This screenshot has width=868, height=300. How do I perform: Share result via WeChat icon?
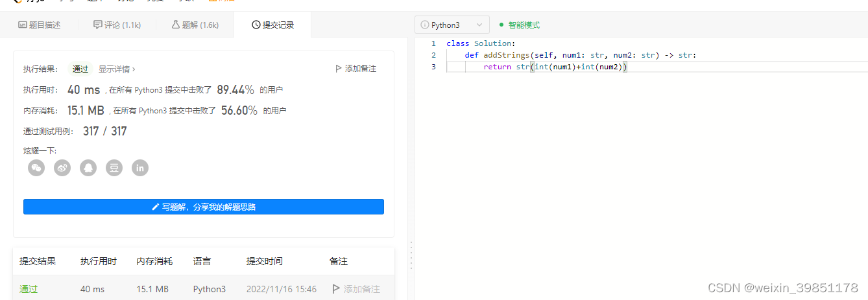tap(36, 168)
